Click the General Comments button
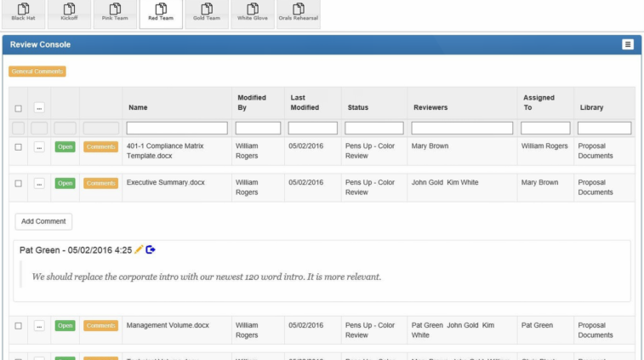This screenshot has width=644, height=360. [37, 71]
